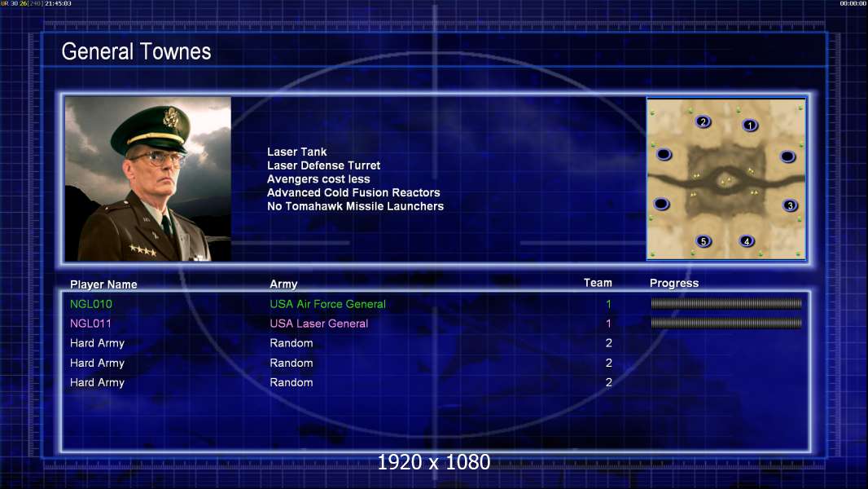This screenshot has width=868, height=489.
Task: Click team number in NGL010 row
Action: tap(608, 304)
